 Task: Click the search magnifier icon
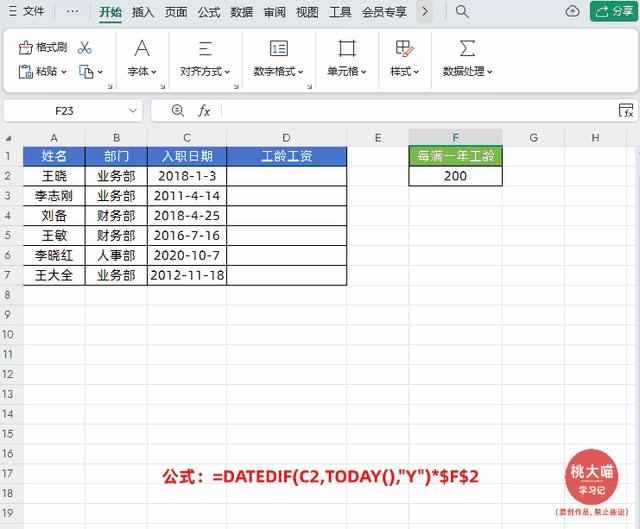coord(462,11)
